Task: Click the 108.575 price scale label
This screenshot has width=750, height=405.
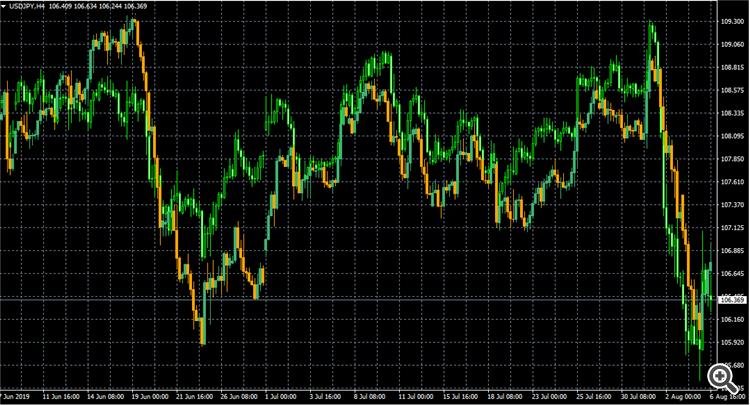Action: pos(732,90)
